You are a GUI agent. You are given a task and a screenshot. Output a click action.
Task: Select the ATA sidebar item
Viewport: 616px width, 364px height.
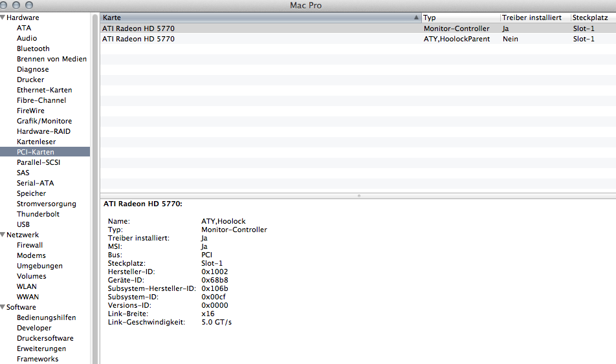pos(24,28)
